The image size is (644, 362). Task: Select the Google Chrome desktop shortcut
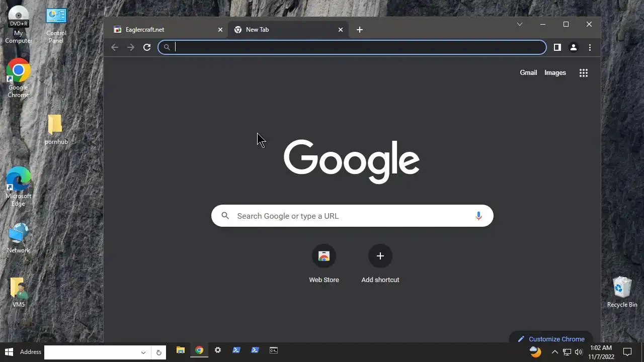(18, 78)
